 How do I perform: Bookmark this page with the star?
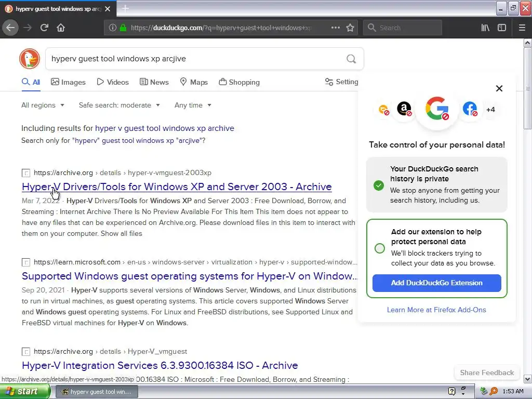350,28
